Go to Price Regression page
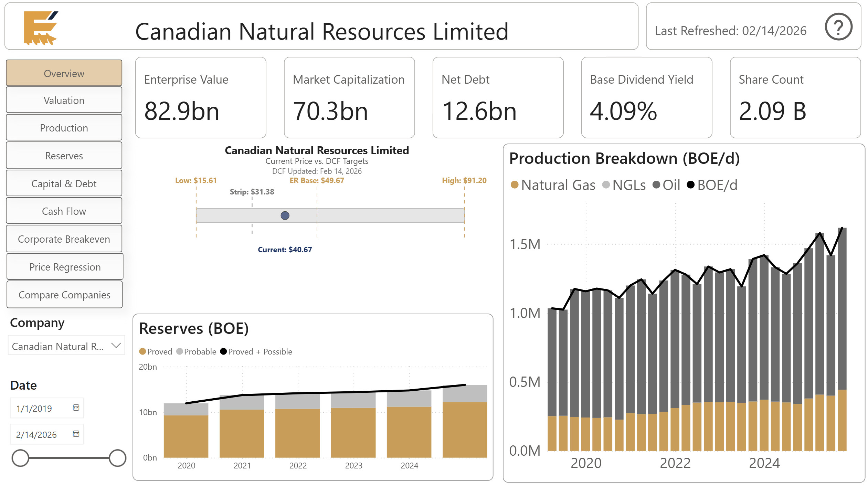The width and height of the screenshot is (868, 486). click(65, 266)
